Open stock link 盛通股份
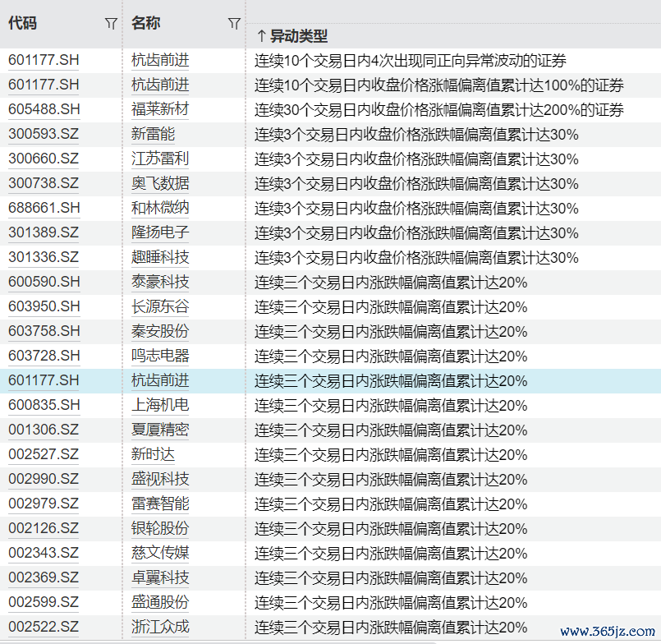 (x=160, y=602)
